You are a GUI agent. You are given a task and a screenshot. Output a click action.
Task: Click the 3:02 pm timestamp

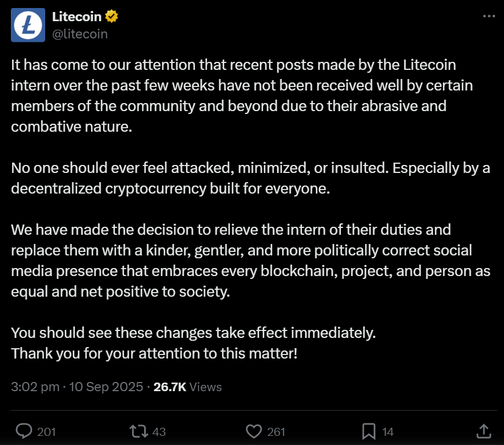[35, 387]
